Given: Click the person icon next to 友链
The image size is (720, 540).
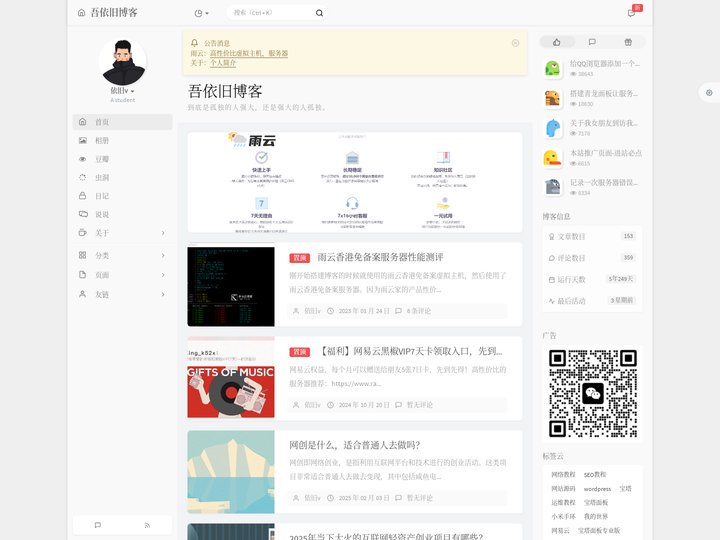Looking at the screenshot, I should pos(83,294).
